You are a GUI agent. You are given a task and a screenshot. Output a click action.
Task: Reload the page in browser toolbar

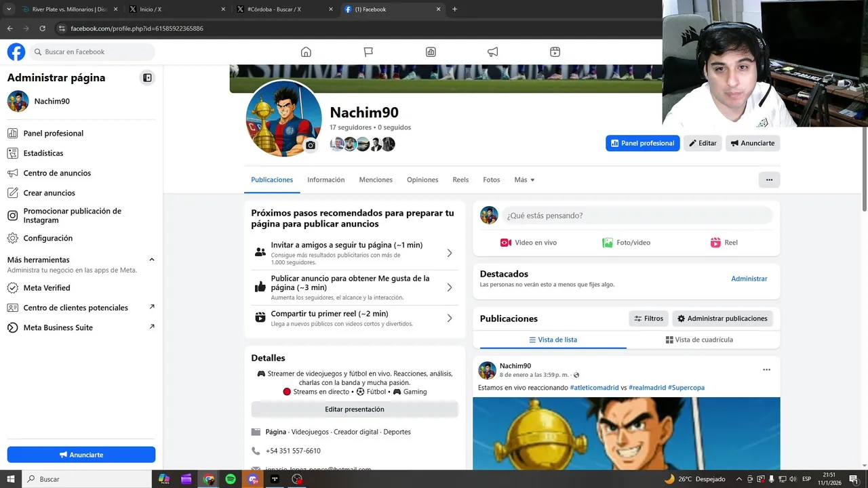click(42, 28)
